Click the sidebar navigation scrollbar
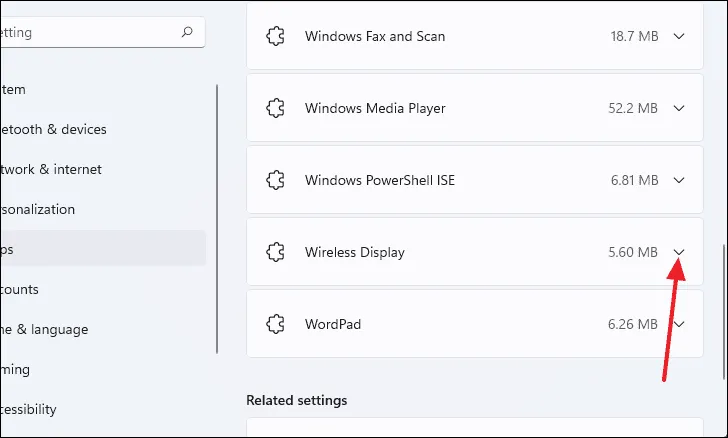Image resolution: width=728 pixels, height=438 pixels. pyautogui.click(x=217, y=218)
